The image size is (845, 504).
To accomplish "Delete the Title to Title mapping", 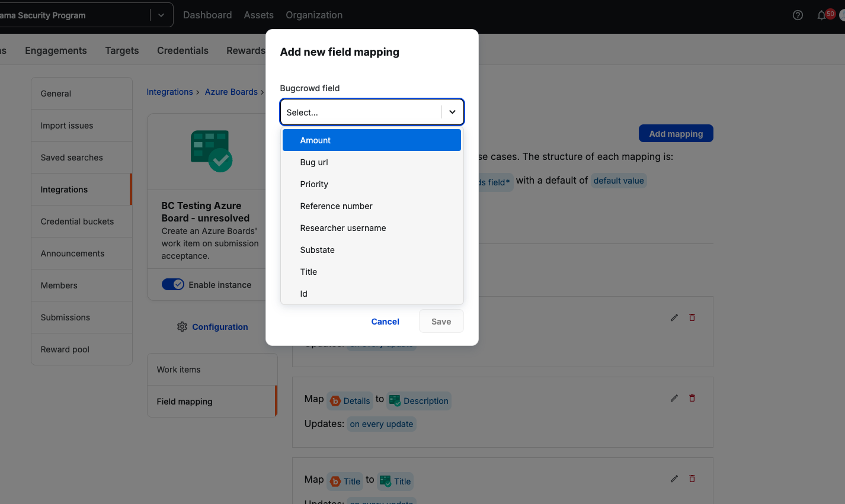I will [x=692, y=479].
